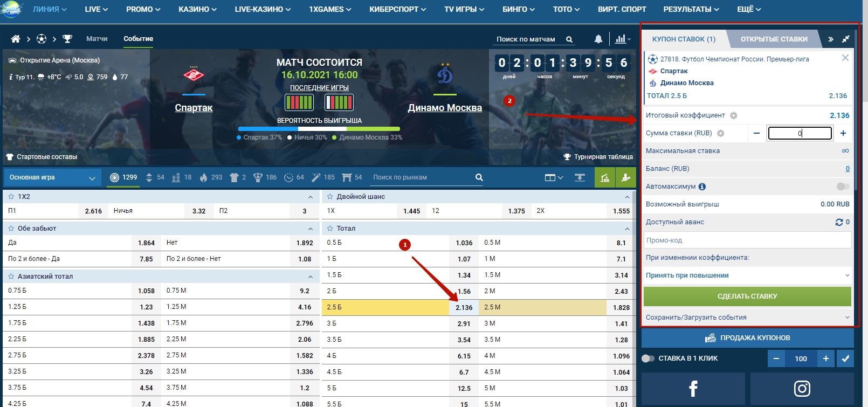Open Стартовые составы link

42,157
